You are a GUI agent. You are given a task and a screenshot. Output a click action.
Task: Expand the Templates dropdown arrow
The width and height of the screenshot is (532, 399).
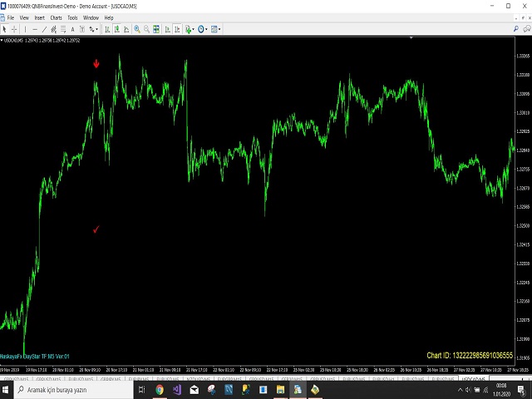[x=219, y=30]
